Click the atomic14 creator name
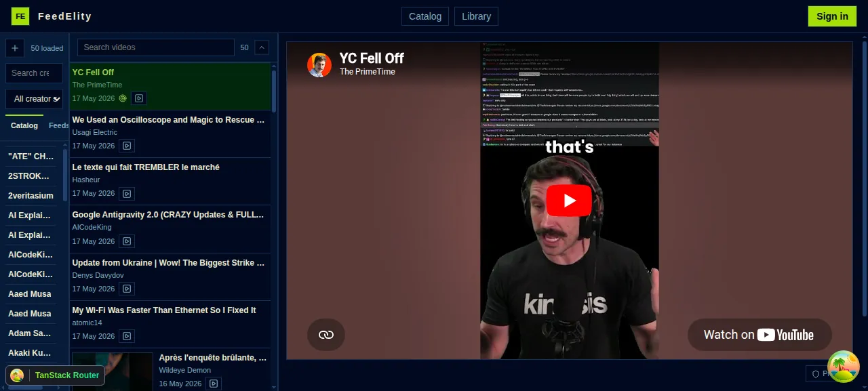868x391 pixels. (87, 323)
